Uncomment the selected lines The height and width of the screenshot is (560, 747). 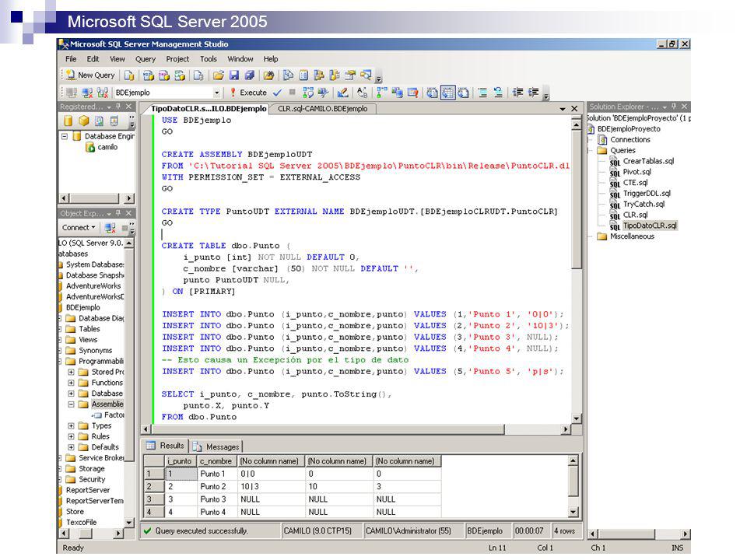click(x=498, y=93)
